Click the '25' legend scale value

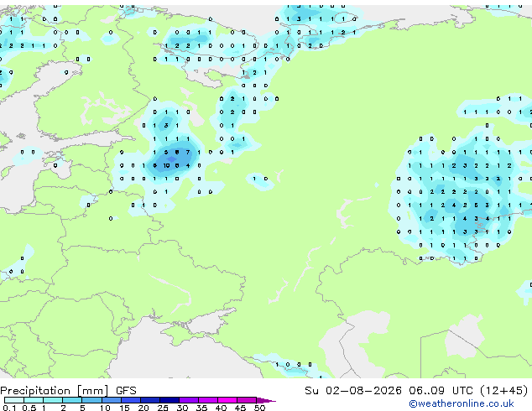click(x=163, y=408)
